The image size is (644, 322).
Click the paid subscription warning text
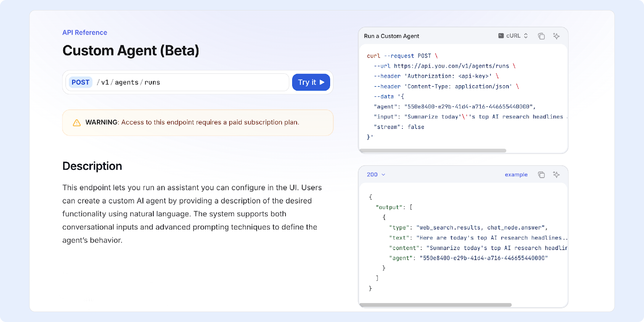pyautogui.click(x=192, y=122)
